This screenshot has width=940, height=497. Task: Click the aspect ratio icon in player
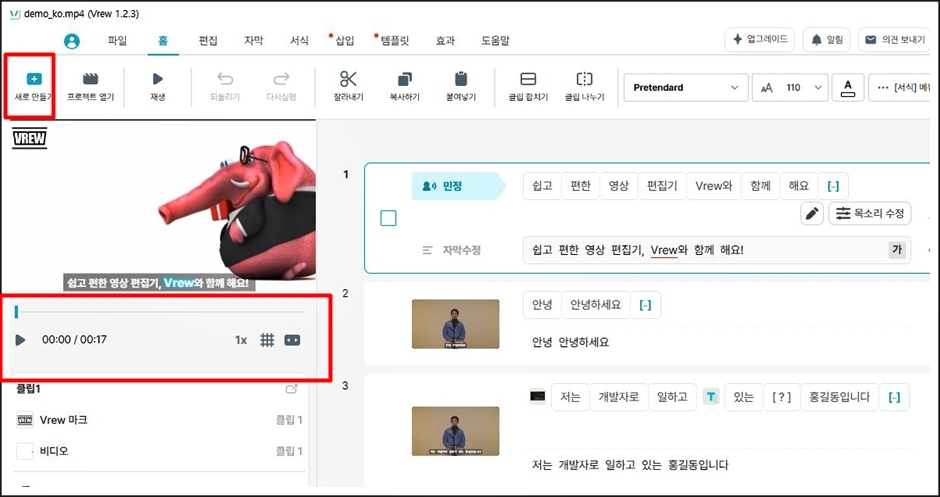292,340
